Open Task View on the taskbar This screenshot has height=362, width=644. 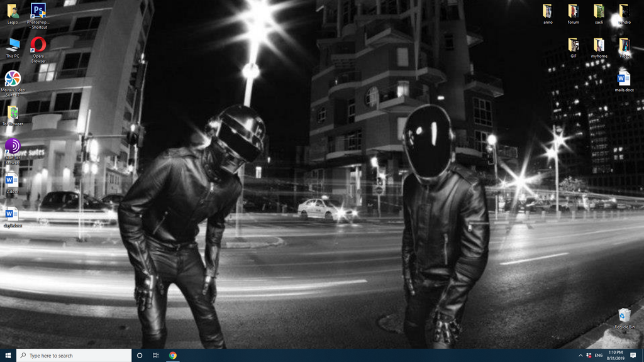[156, 356]
